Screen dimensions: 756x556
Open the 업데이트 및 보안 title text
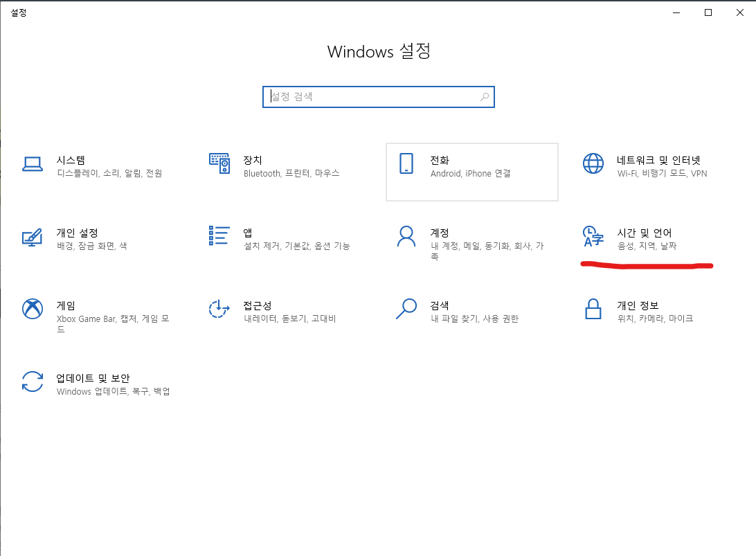point(93,379)
